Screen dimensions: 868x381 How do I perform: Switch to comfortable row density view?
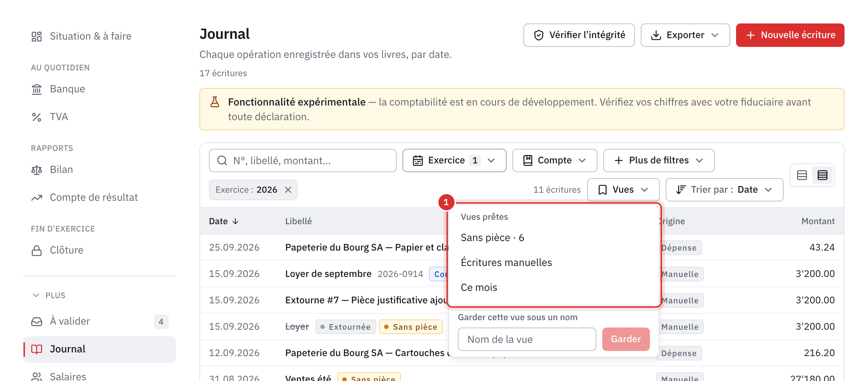coord(802,175)
